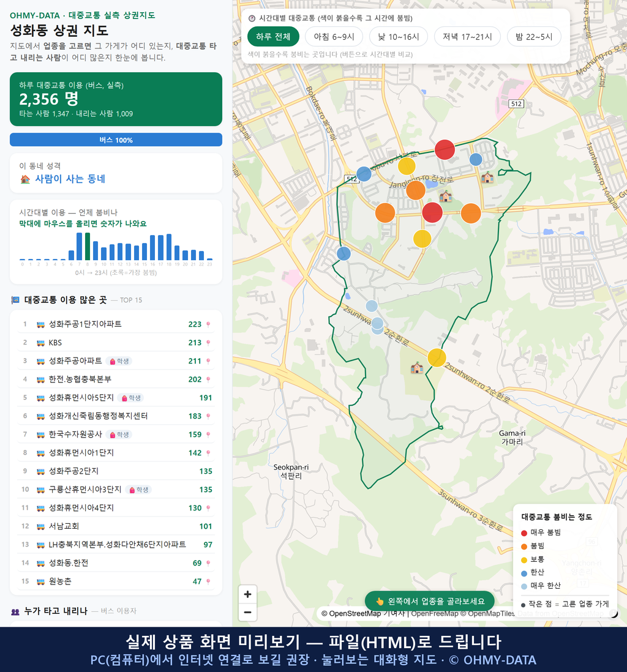Click the Seokpan-ri 석판리 map label
The height and width of the screenshot is (672, 627).
point(291,471)
